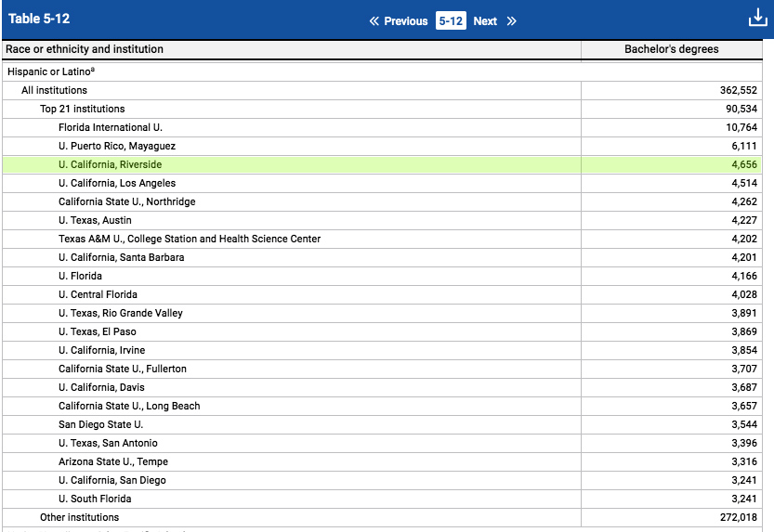
Task: Click the 4,262 value for Northridge
Action: 744,202
